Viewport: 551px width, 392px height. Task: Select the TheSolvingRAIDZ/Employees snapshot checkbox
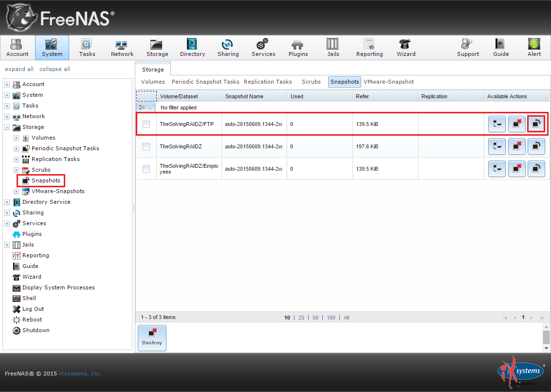146,169
